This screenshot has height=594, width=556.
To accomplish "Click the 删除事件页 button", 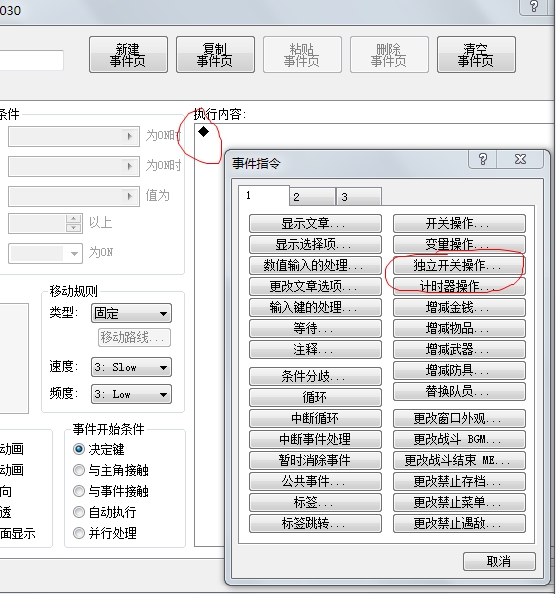I will pos(389,55).
